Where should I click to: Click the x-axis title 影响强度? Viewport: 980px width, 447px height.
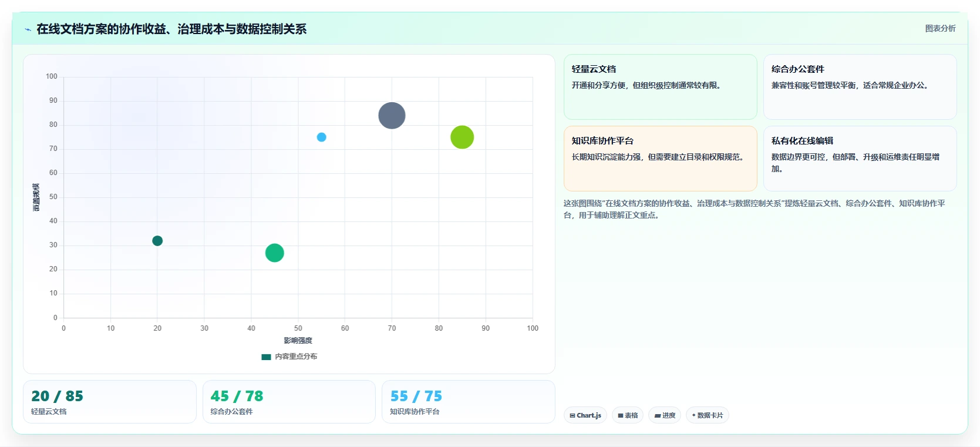point(298,341)
